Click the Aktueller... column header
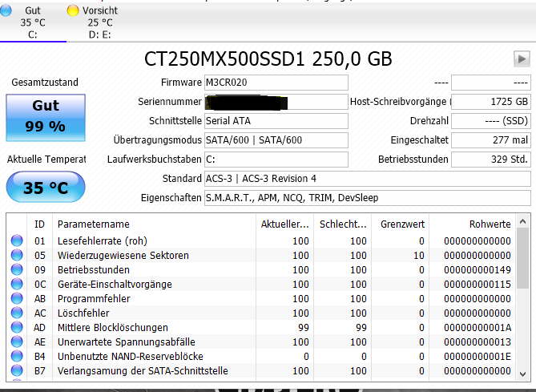 [284, 224]
